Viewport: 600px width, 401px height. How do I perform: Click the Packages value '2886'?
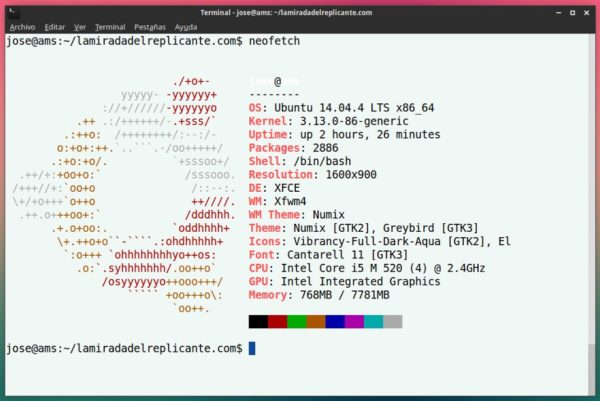point(325,148)
